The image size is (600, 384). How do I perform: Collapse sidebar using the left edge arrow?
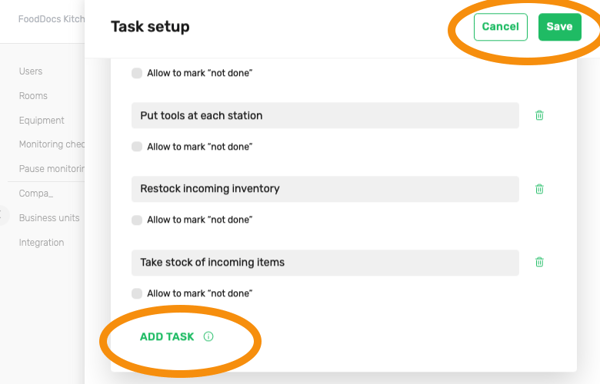pyautogui.click(x=2, y=215)
